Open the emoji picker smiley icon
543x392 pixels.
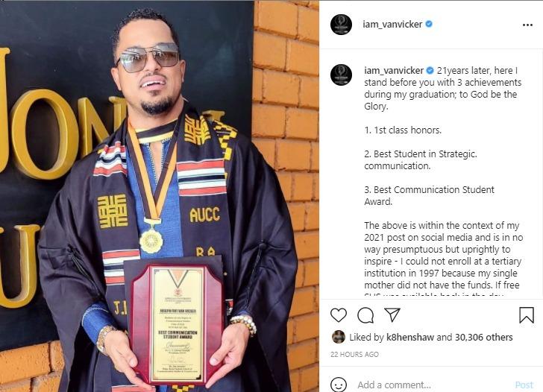(x=339, y=385)
